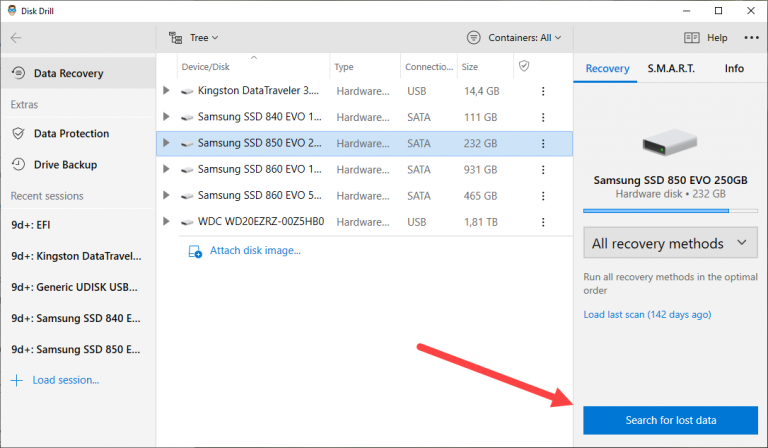The image size is (768, 448).
Task: Open the Containers: All filter dropdown
Action: pyautogui.click(x=514, y=38)
